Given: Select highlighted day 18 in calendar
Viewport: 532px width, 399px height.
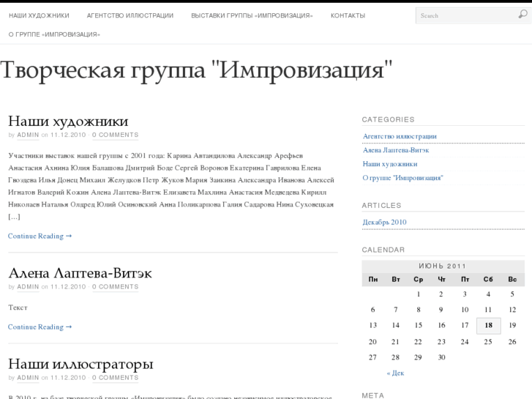Looking at the screenshot, I should tap(489, 326).
